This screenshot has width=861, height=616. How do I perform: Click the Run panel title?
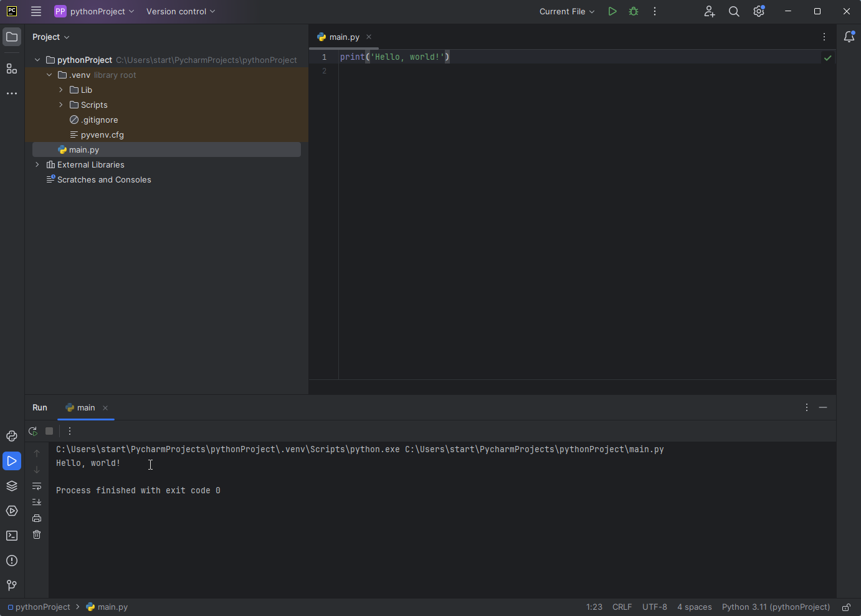coord(40,407)
